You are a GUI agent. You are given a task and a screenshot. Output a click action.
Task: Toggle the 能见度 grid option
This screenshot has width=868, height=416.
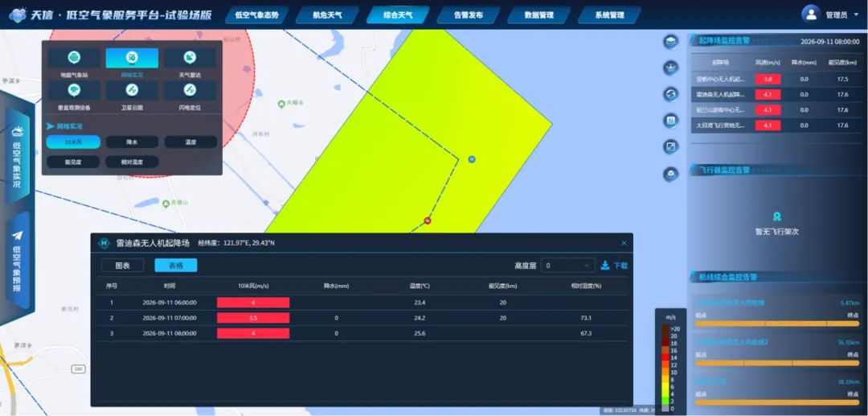point(73,163)
